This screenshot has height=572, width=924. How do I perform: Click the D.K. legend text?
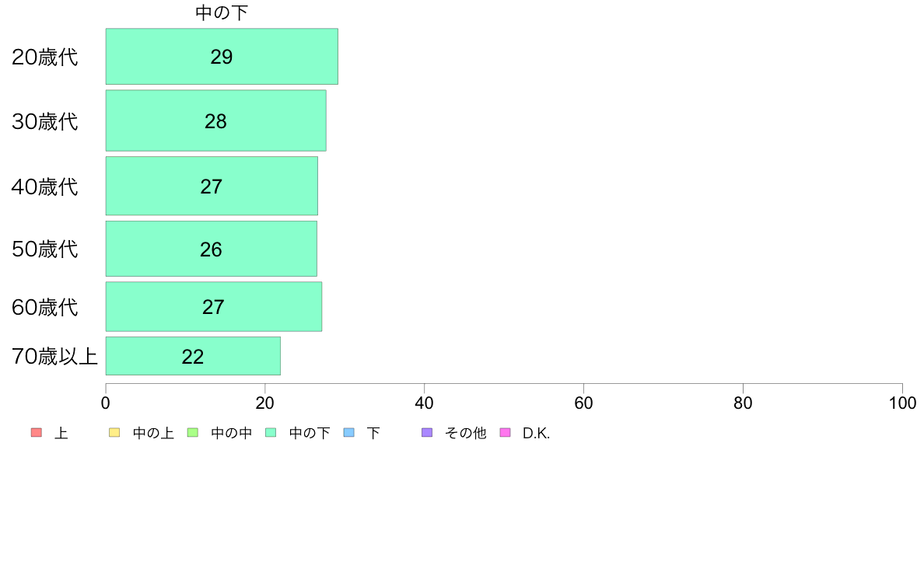[x=536, y=434]
